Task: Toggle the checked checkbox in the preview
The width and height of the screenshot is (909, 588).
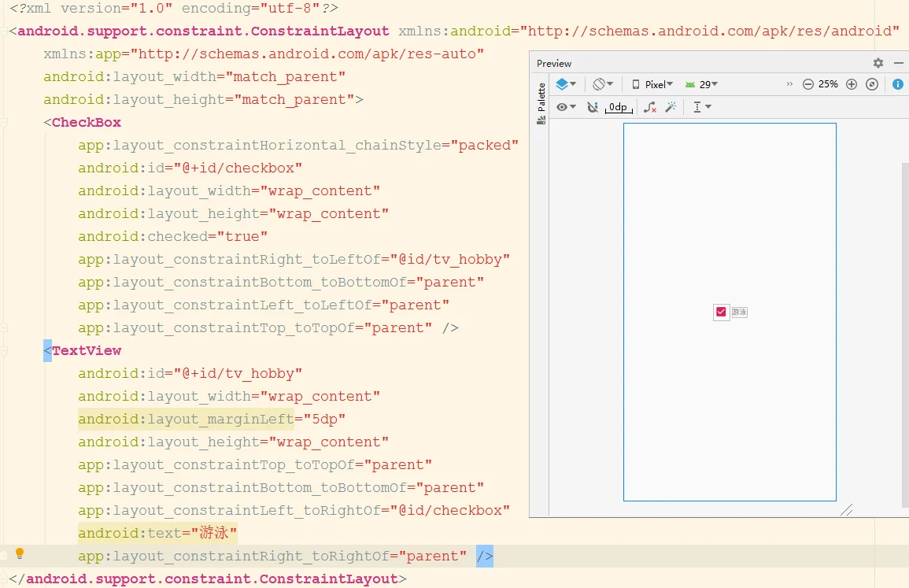Action: (x=721, y=312)
